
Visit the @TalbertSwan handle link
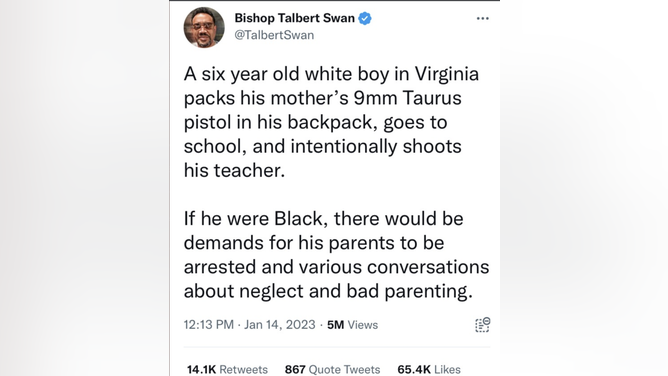[x=274, y=35]
